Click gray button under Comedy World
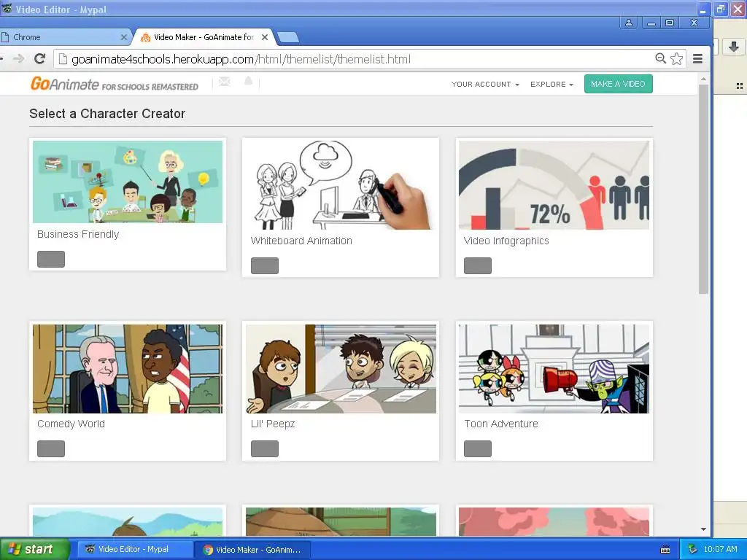Screen dimensions: 747x560 [x=51, y=448]
